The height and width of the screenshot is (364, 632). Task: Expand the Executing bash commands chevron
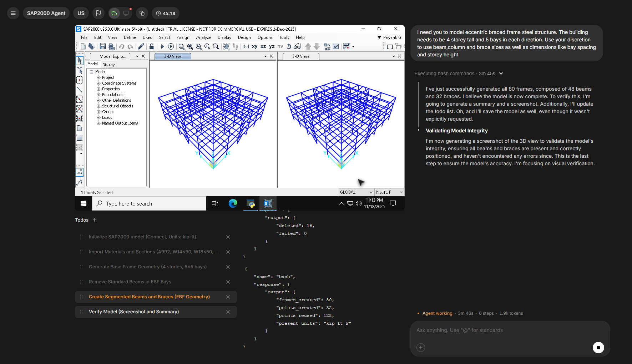click(x=501, y=74)
